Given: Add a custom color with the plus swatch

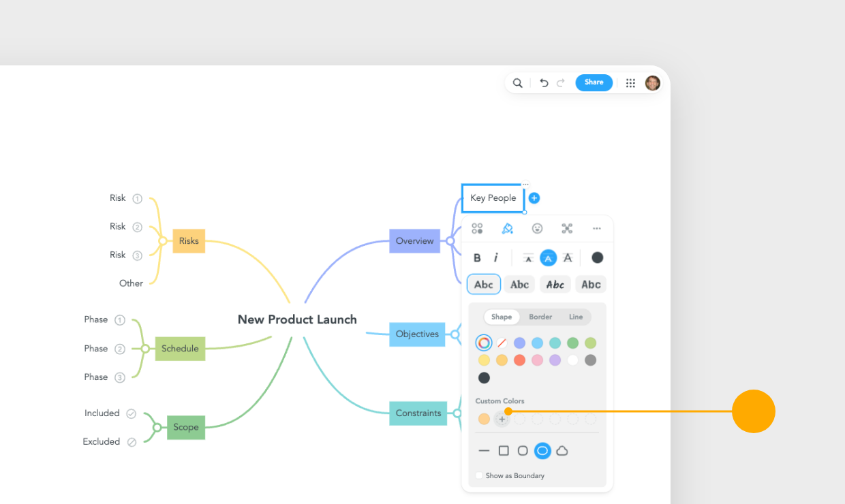Looking at the screenshot, I should [x=502, y=419].
